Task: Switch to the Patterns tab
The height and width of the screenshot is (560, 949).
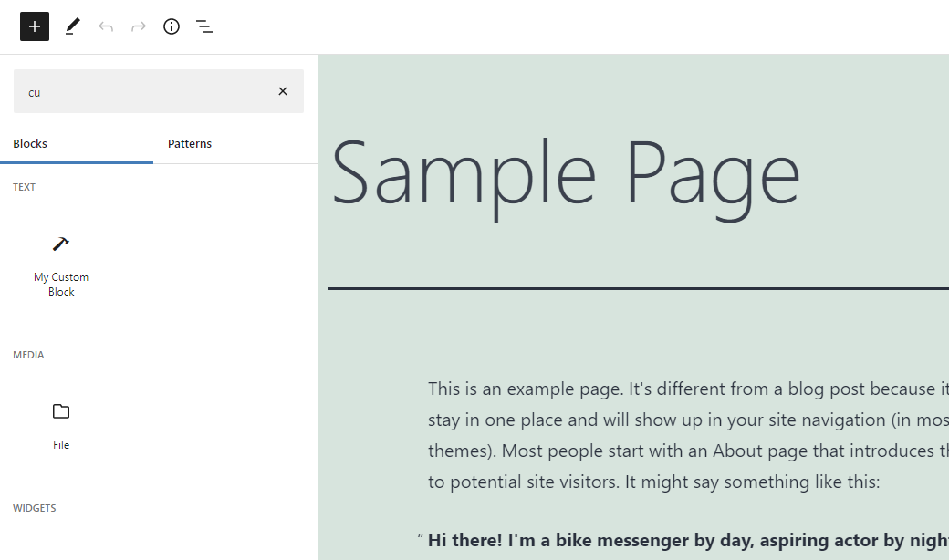Action: pos(190,144)
